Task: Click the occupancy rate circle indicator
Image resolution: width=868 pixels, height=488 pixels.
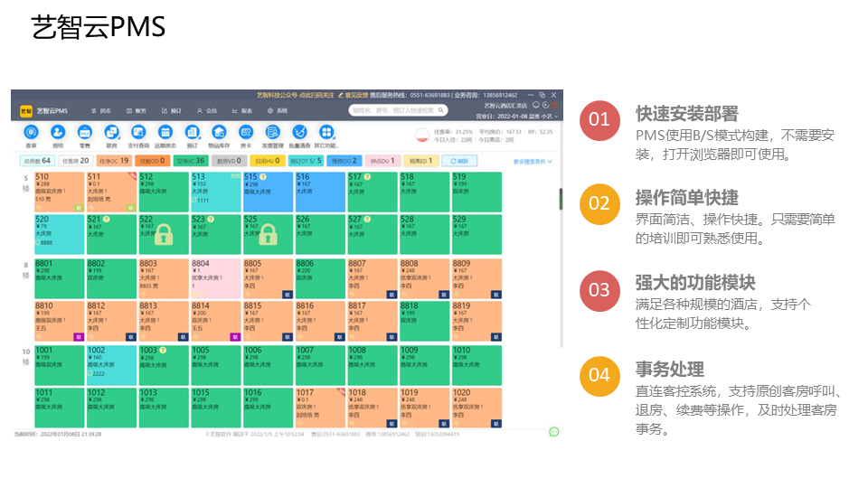Action: coord(422,136)
